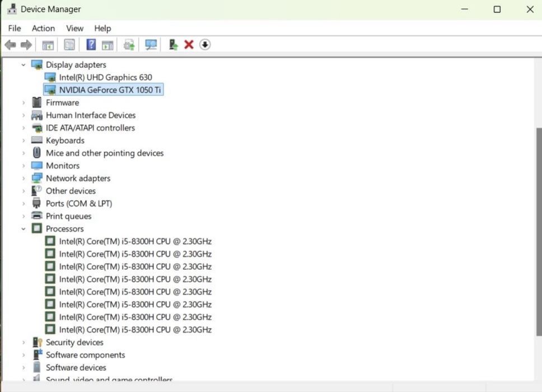The height and width of the screenshot is (392, 542).
Task: Select the first Intel Core i5-8300H processor
Action: tap(135, 241)
